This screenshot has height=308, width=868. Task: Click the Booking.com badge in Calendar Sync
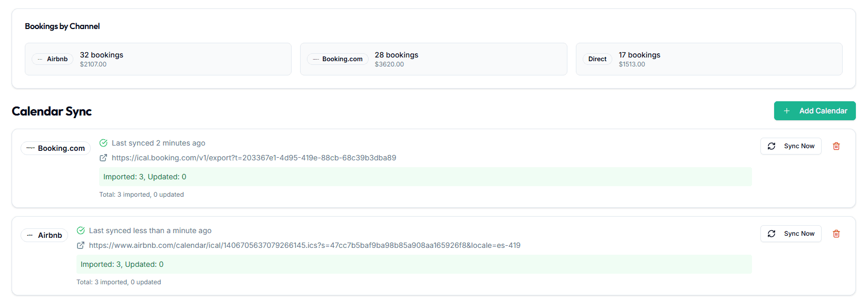pyautogui.click(x=55, y=148)
